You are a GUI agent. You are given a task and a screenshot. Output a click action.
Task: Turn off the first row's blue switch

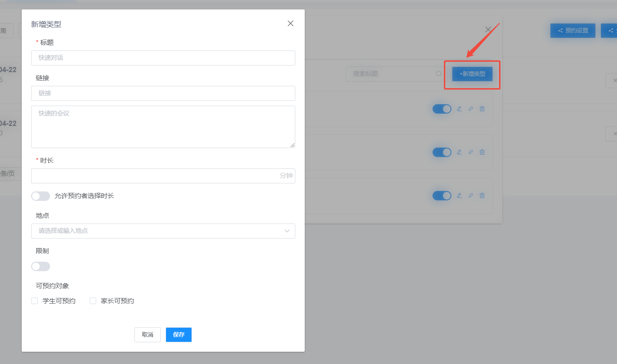point(442,109)
